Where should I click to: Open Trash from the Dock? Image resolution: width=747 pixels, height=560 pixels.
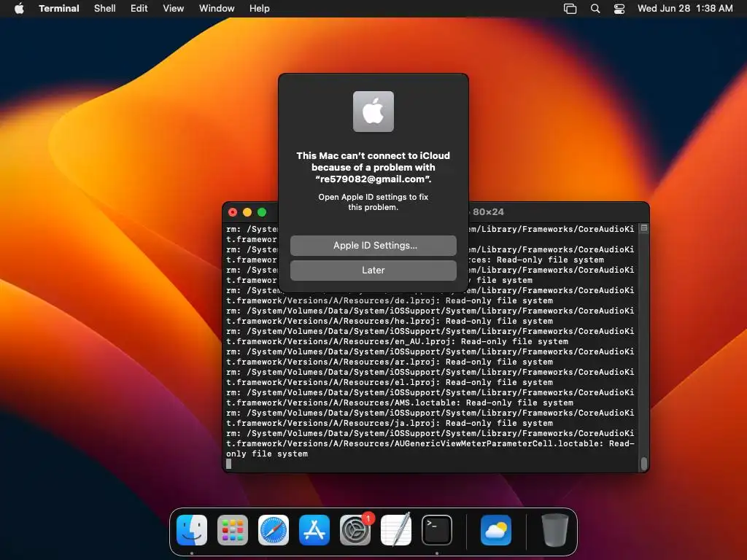point(555,530)
